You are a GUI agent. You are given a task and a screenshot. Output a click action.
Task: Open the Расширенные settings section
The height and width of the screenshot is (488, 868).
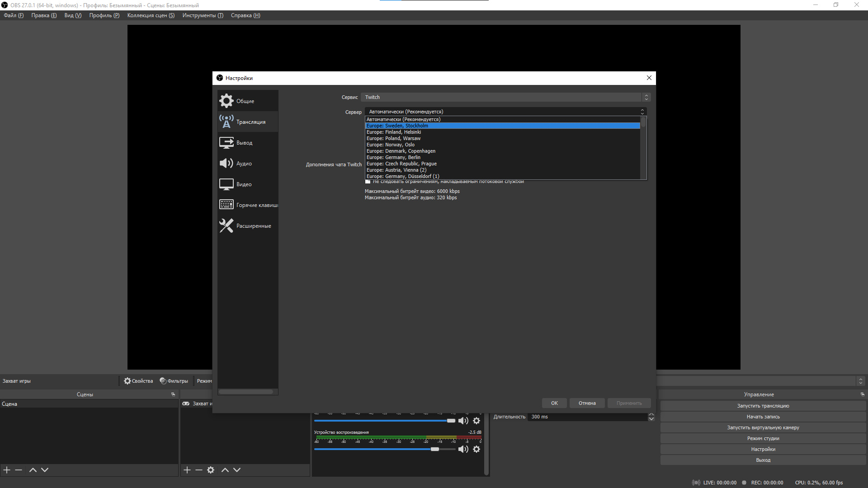(x=248, y=225)
